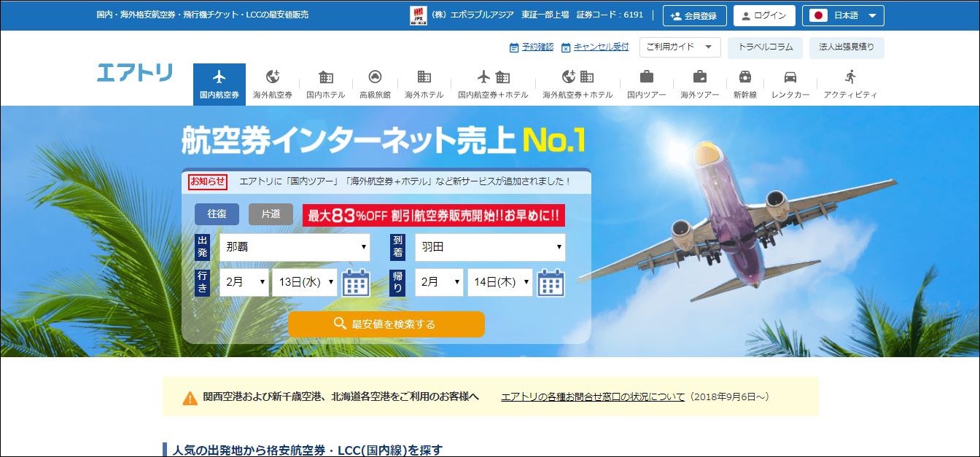
Task: Click the JPX stock exchange logo
Action: click(x=419, y=16)
